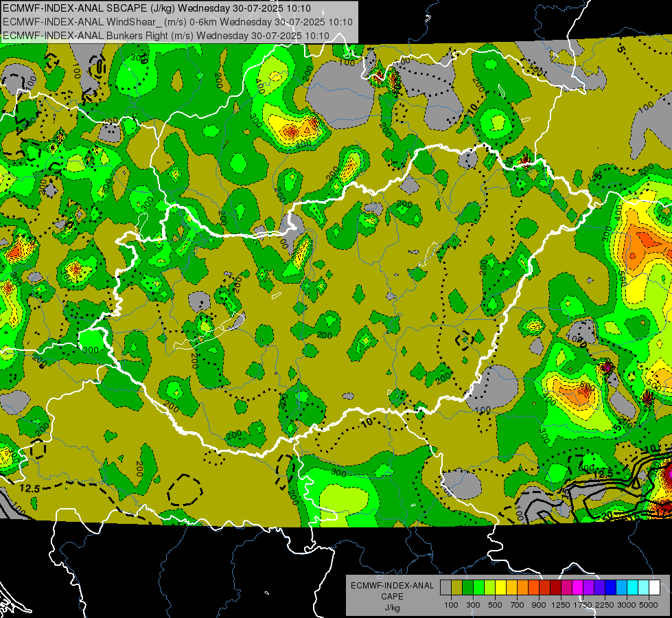Click the 900 tick label in legend

click(x=539, y=605)
